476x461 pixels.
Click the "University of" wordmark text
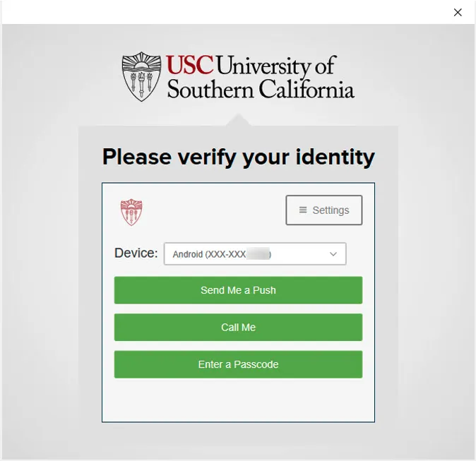click(275, 66)
